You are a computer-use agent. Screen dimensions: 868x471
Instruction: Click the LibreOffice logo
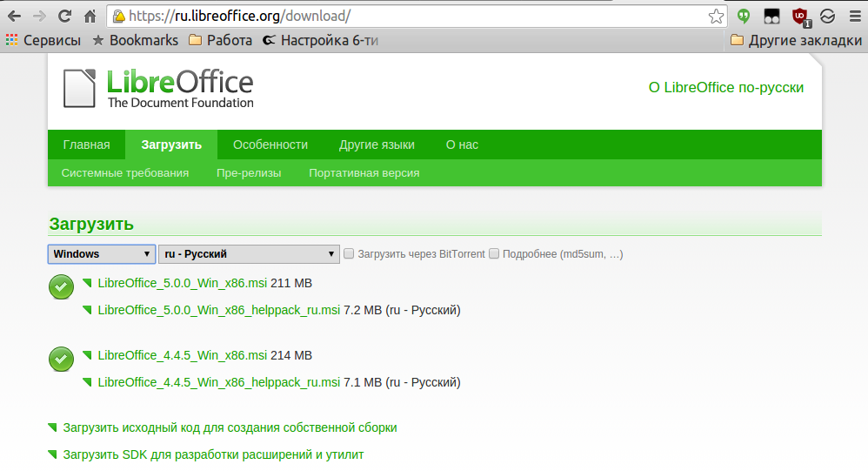tap(158, 88)
